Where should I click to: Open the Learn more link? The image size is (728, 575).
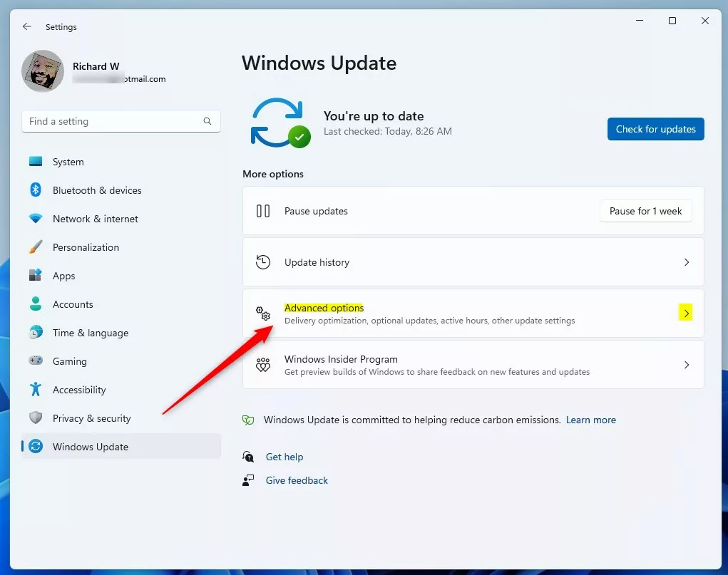point(590,420)
